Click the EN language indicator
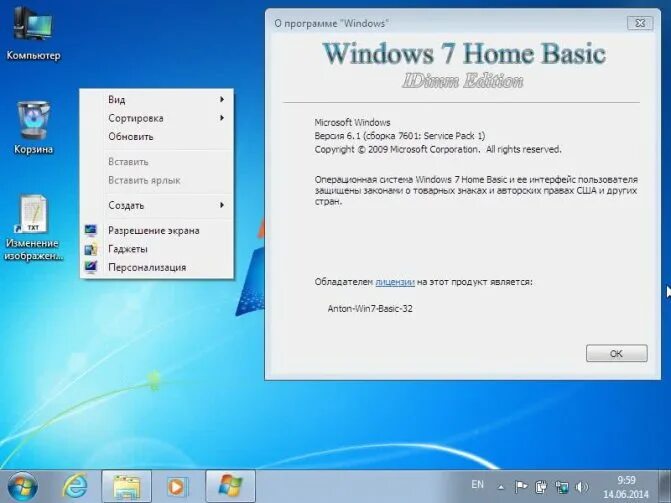 pyautogui.click(x=477, y=485)
